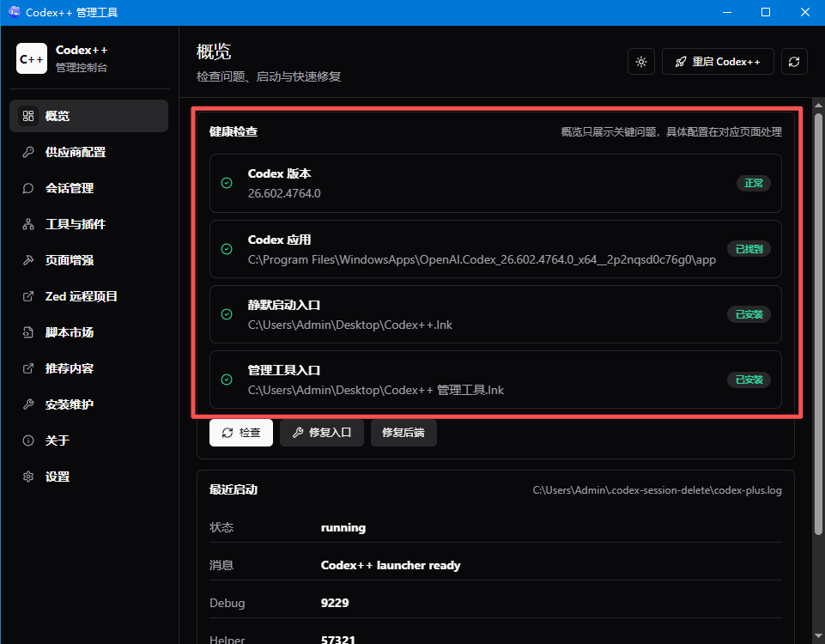Click the Codex++ app icon in the title bar

pos(15,12)
